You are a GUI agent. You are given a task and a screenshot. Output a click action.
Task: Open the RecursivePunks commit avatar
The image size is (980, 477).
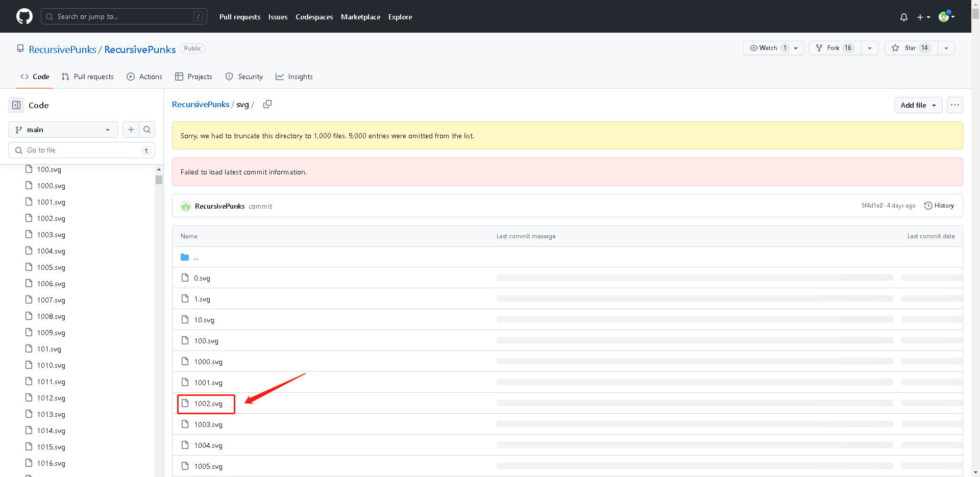click(x=186, y=206)
